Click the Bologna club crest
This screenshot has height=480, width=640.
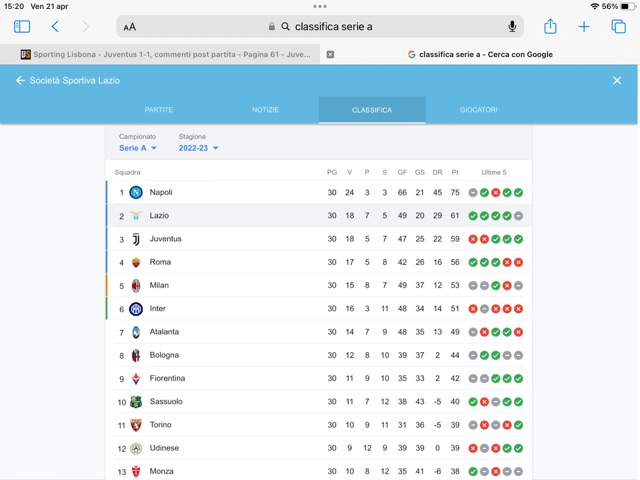click(x=136, y=355)
